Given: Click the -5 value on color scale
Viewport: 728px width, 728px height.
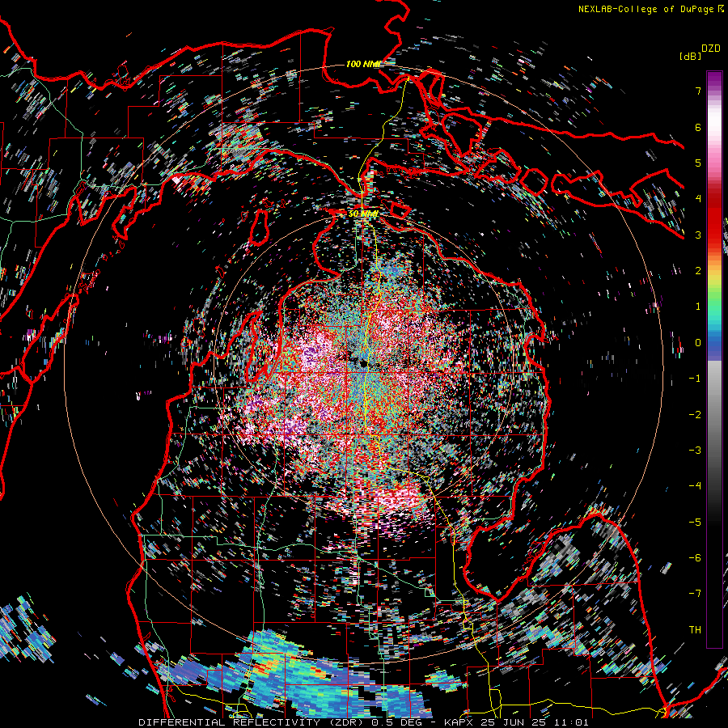Looking at the screenshot, I should coord(695,523).
